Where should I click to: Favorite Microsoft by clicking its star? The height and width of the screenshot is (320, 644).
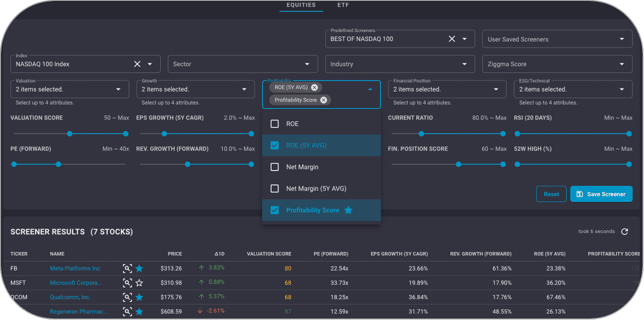point(138,282)
